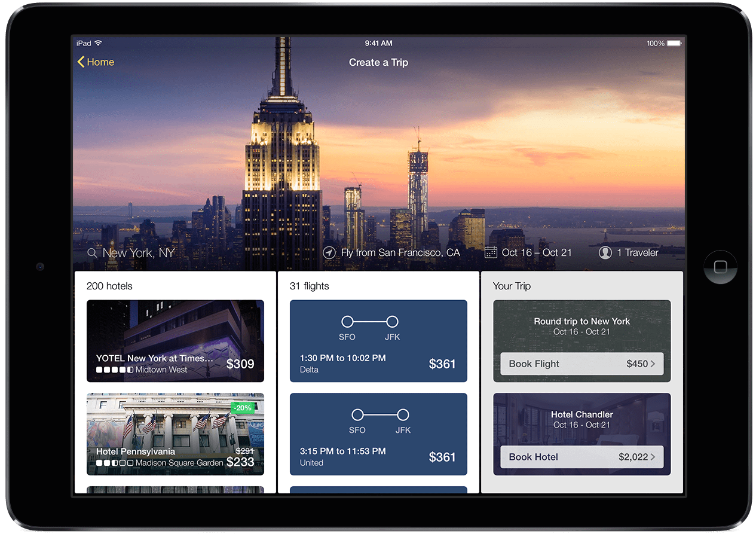Switch to the 31 flights column header

[309, 286]
